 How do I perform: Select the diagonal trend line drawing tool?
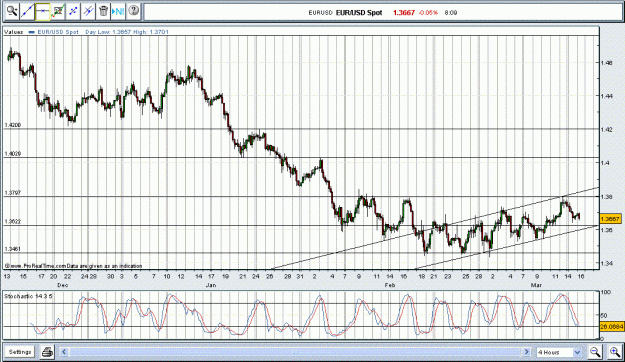27,11
